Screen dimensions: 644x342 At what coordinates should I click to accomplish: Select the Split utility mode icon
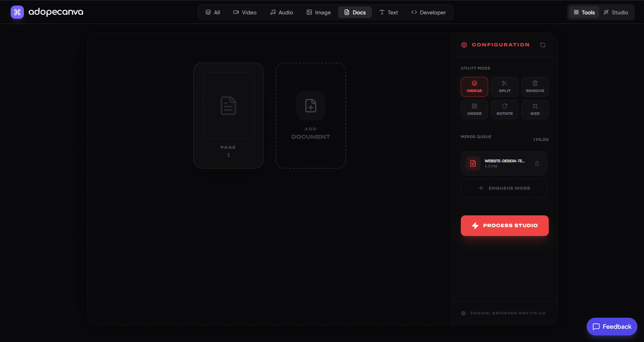click(x=504, y=87)
